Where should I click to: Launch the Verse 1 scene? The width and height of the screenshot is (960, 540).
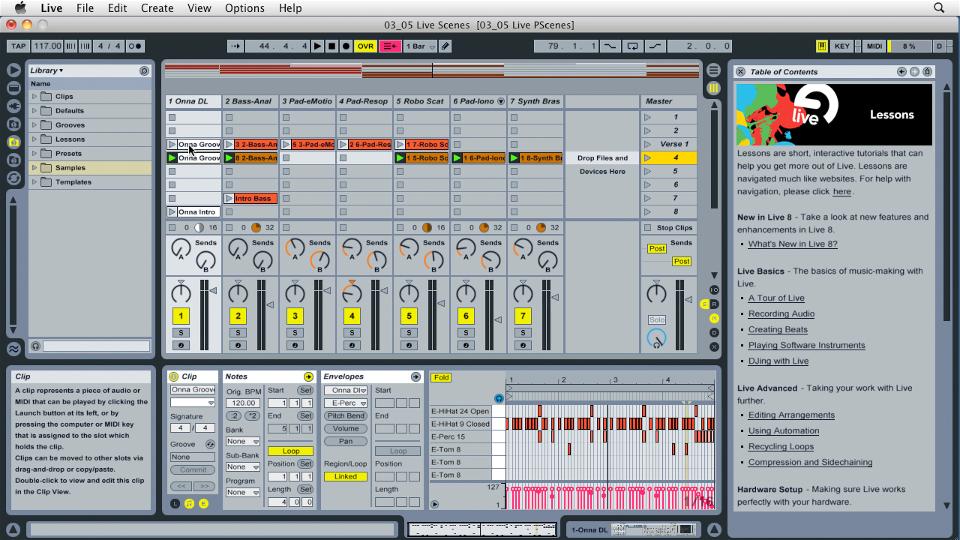(646, 144)
